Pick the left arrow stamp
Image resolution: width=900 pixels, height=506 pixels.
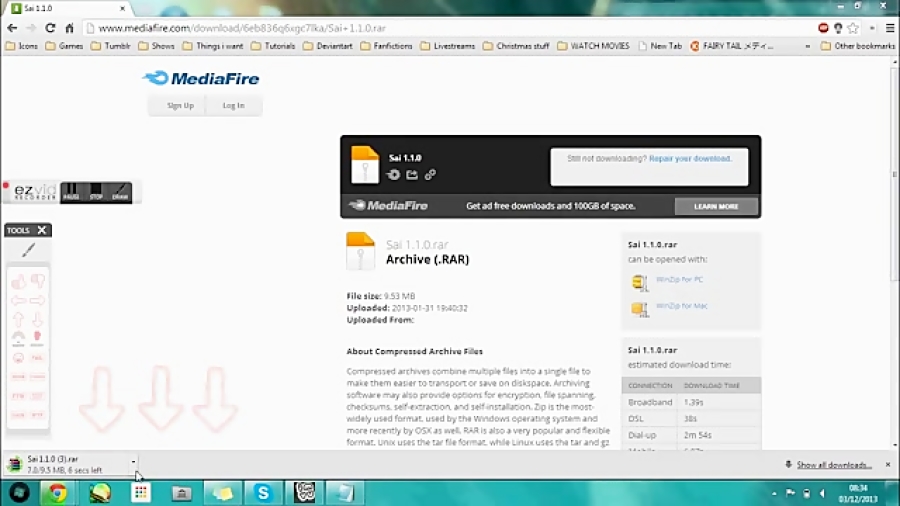click(18, 300)
